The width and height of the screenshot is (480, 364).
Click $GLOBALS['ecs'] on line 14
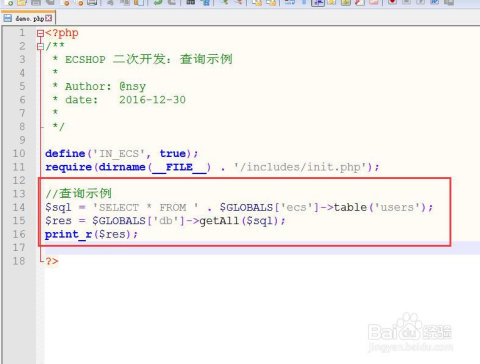point(270,207)
